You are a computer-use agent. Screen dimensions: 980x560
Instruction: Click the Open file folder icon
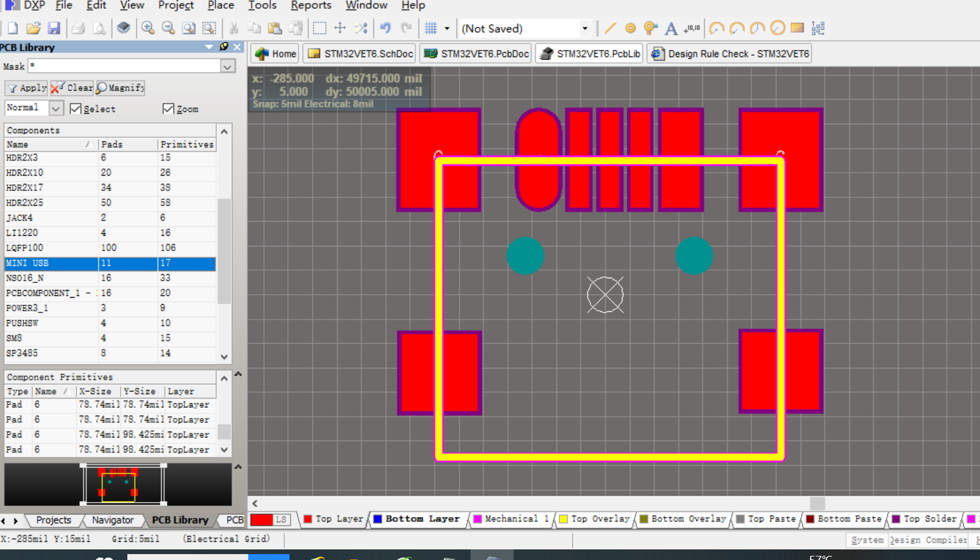pyautogui.click(x=34, y=28)
